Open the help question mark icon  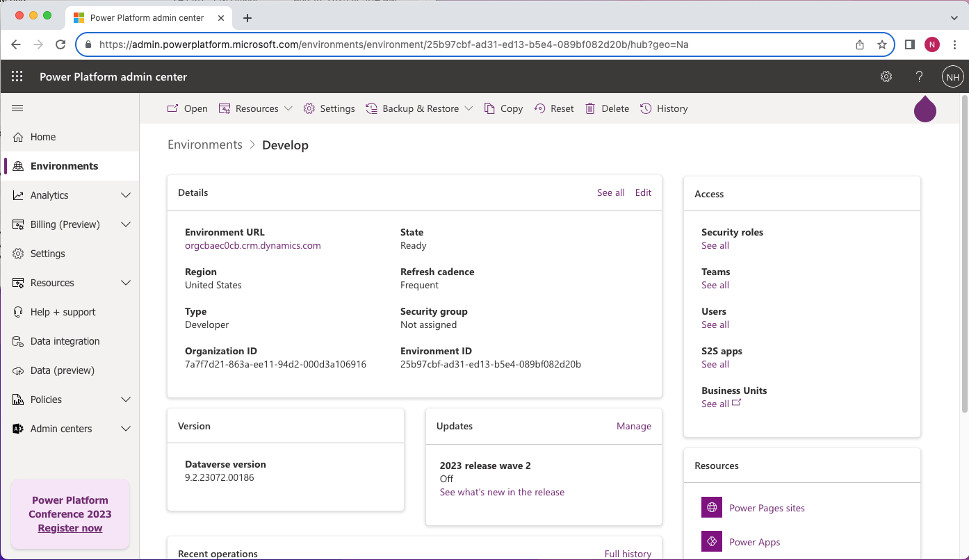click(x=919, y=77)
